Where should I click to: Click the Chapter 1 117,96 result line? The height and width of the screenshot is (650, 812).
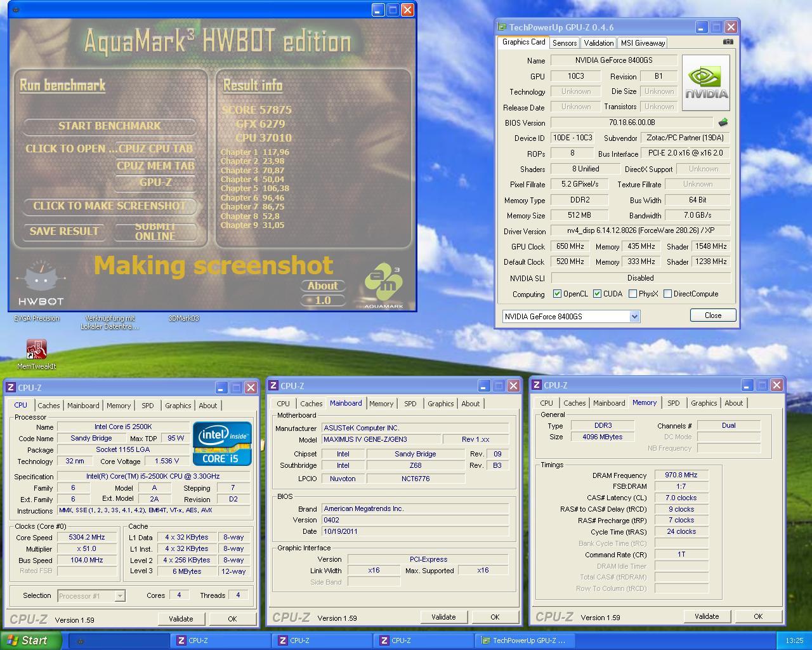point(254,152)
